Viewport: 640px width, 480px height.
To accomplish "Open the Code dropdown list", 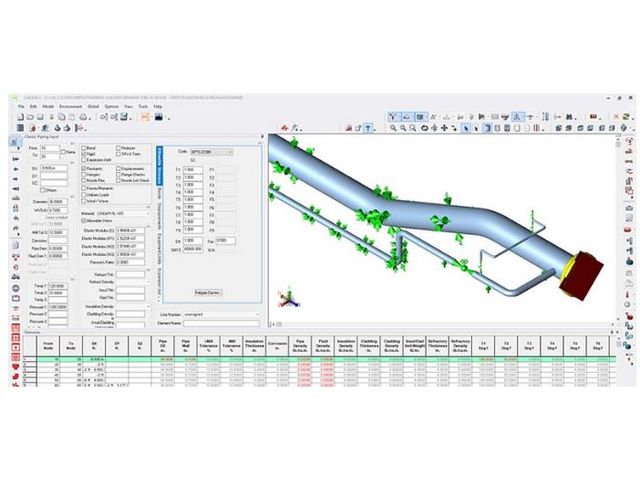I will click(x=212, y=151).
